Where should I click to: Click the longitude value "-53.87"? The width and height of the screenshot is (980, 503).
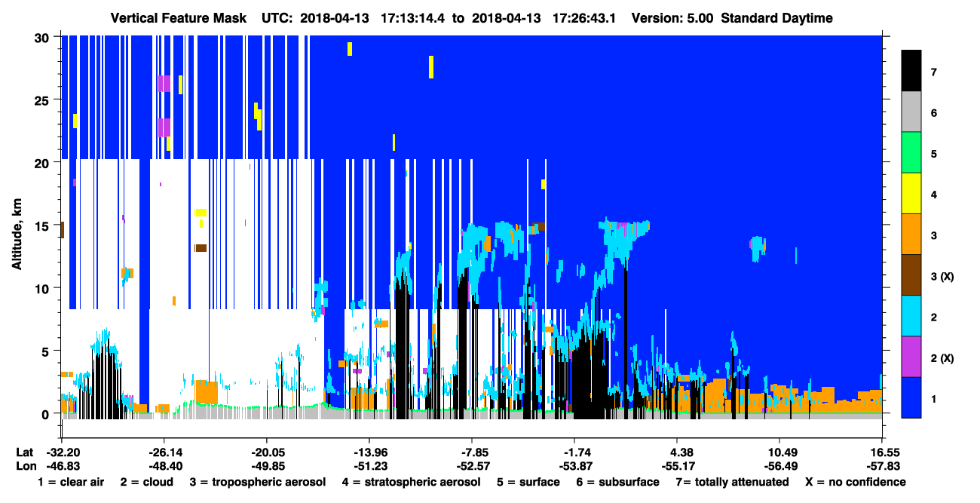point(574,466)
